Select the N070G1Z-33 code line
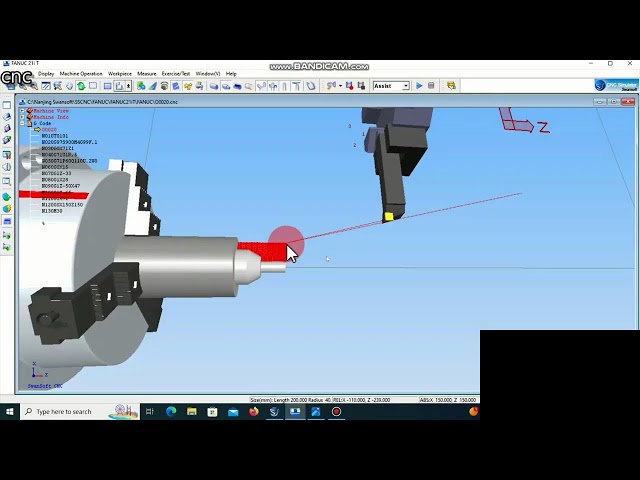Viewport: 640px width, 480px height. (x=56, y=173)
